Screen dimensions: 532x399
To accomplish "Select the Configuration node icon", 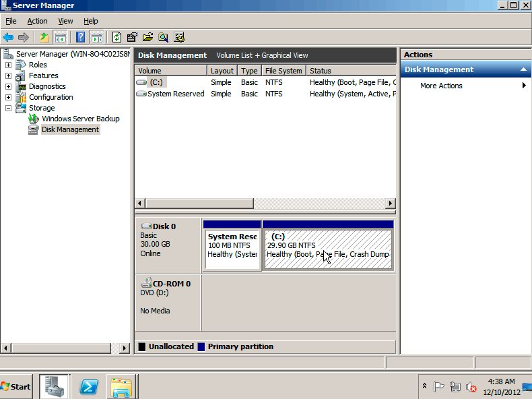I will (21, 97).
